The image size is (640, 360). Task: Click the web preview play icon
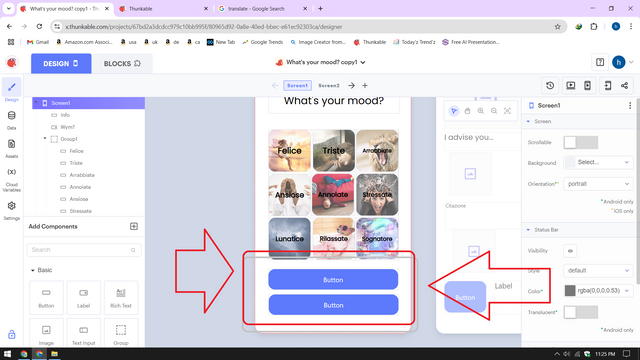point(571,86)
